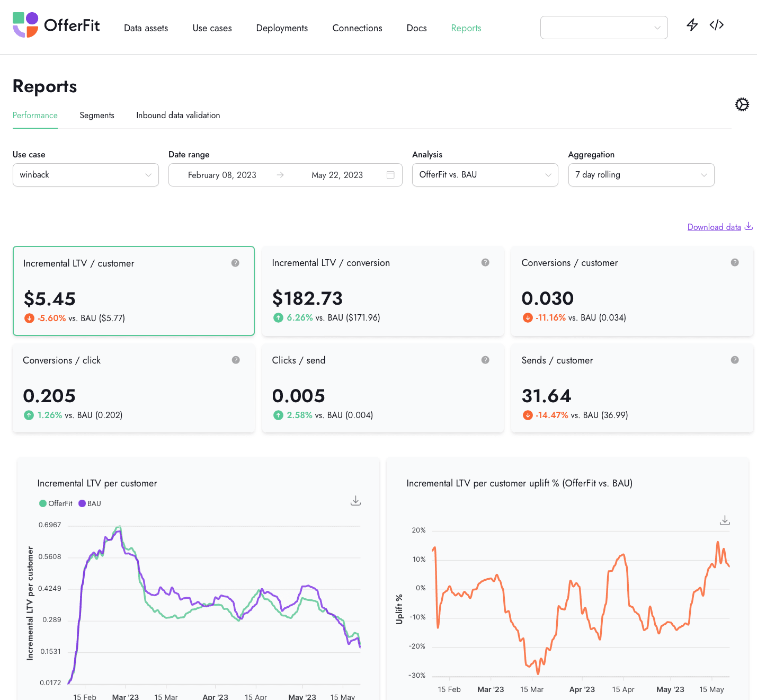Screen dimensions: 757x700
Task: Toggle the OfferFit series in chart legend
Action: pyautogui.click(x=56, y=503)
